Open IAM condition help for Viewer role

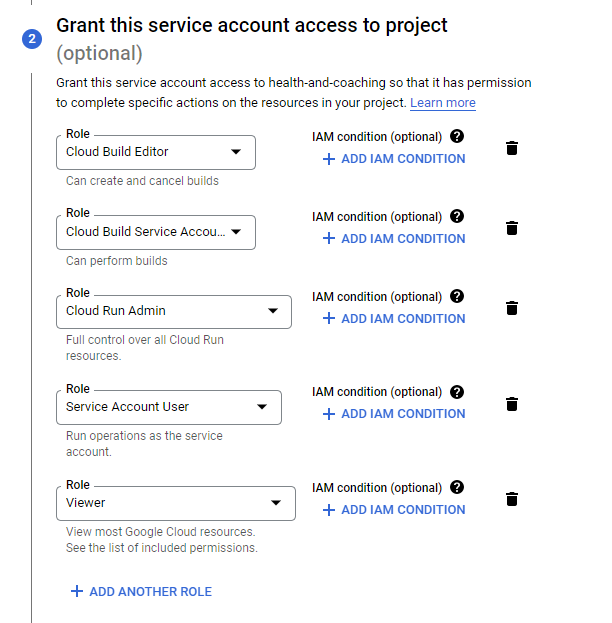457,487
